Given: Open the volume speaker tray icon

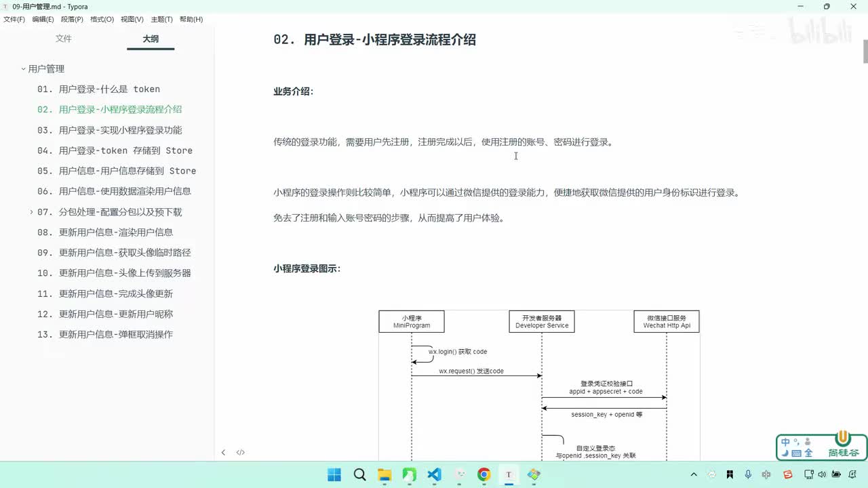Looking at the screenshot, I should [821, 474].
